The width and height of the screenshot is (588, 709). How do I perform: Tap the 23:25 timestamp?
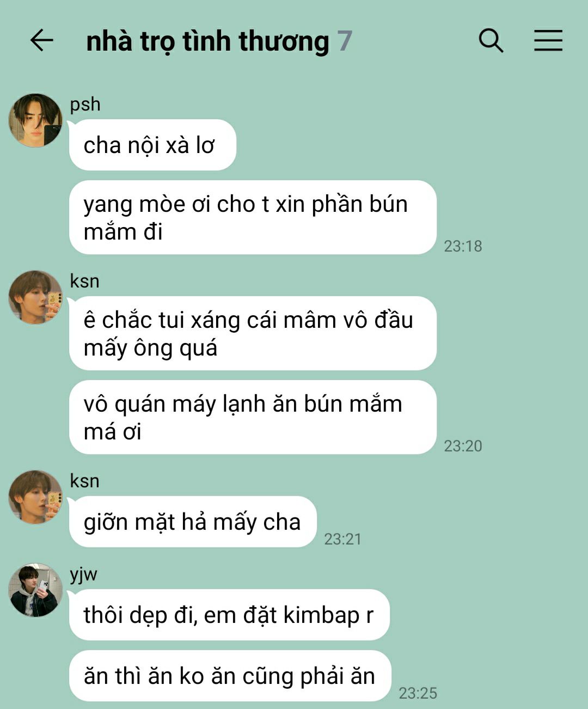tap(418, 693)
